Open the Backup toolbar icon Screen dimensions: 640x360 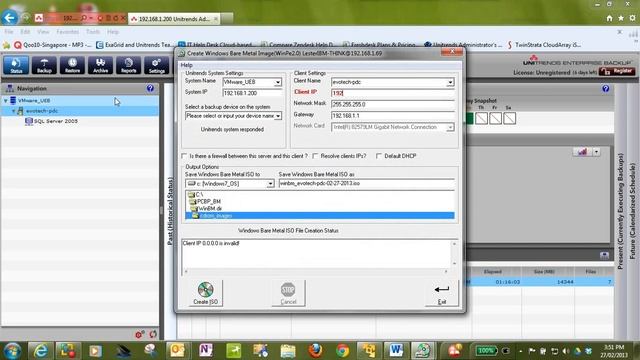point(44,65)
